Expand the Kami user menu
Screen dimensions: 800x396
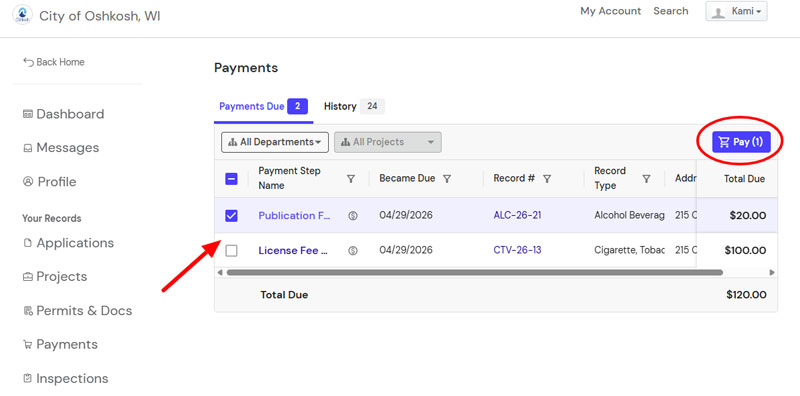[x=736, y=11]
